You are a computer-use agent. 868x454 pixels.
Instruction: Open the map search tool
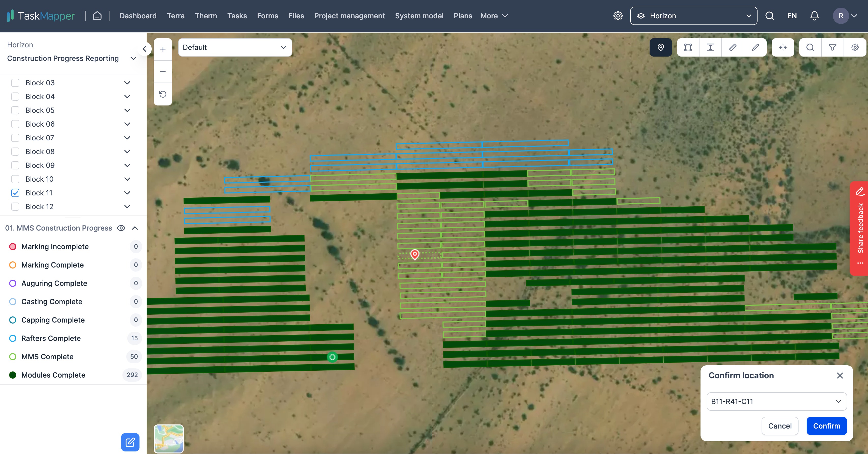click(810, 47)
